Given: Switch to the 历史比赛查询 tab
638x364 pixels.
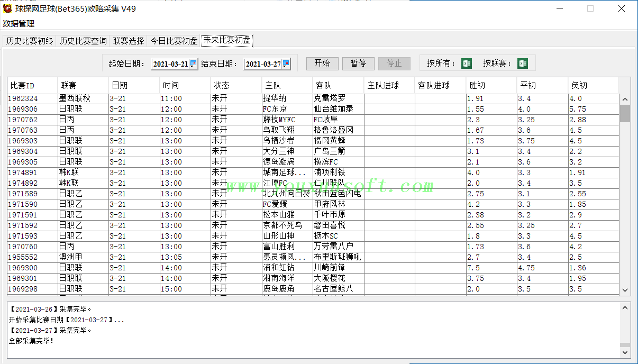Looking at the screenshot, I should [83, 41].
